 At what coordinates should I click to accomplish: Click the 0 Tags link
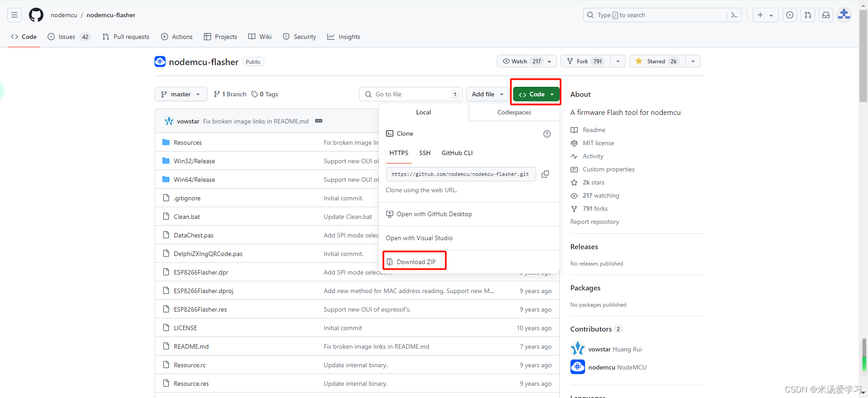tap(265, 94)
